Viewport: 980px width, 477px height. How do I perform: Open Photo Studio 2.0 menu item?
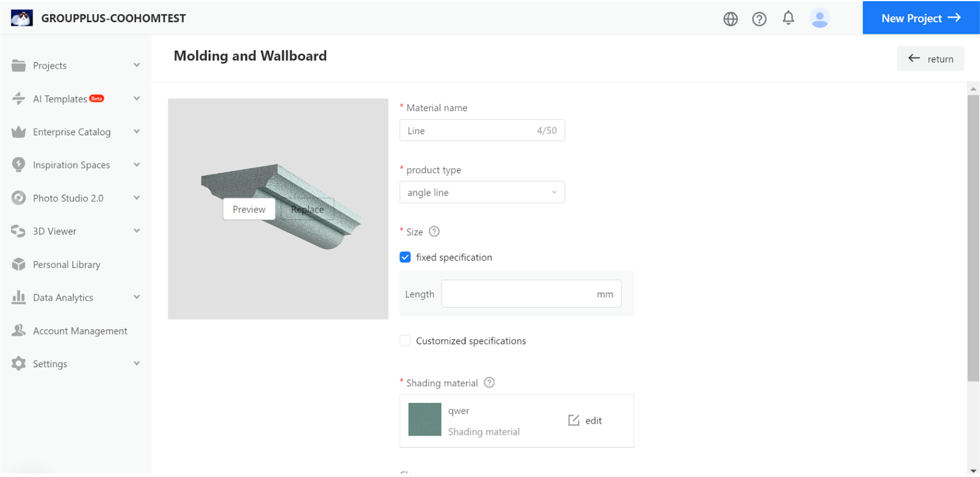[68, 198]
